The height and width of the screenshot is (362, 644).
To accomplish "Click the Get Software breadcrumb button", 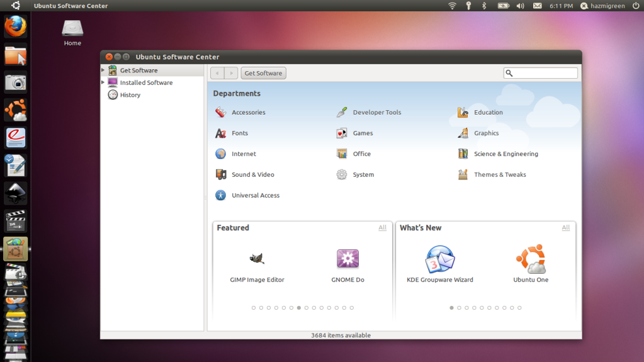I will [x=263, y=73].
